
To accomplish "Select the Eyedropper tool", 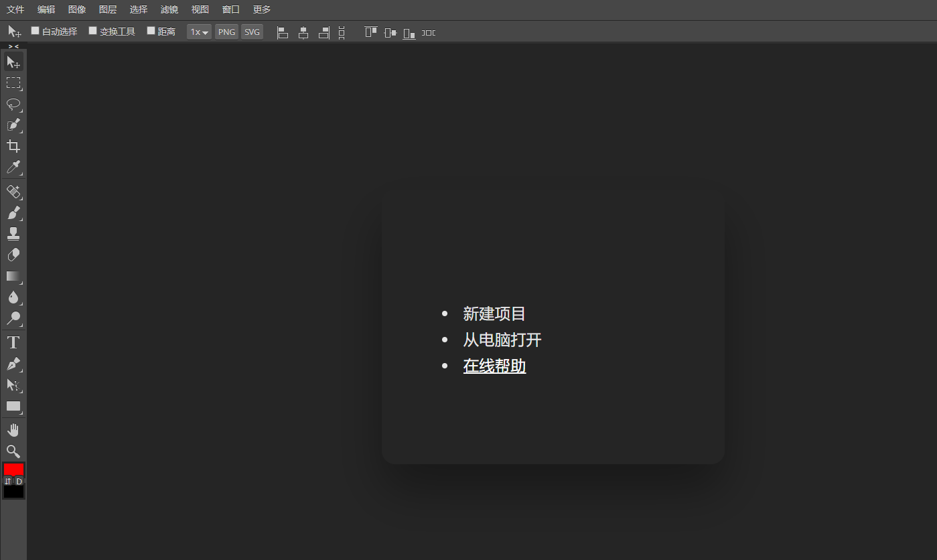I will (x=13, y=167).
